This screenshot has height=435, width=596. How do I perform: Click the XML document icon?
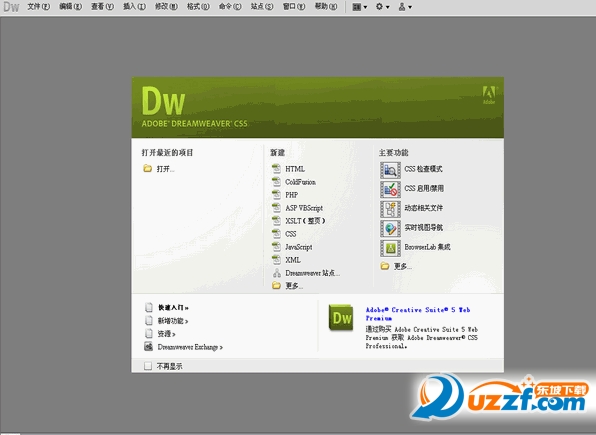[276, 259]
